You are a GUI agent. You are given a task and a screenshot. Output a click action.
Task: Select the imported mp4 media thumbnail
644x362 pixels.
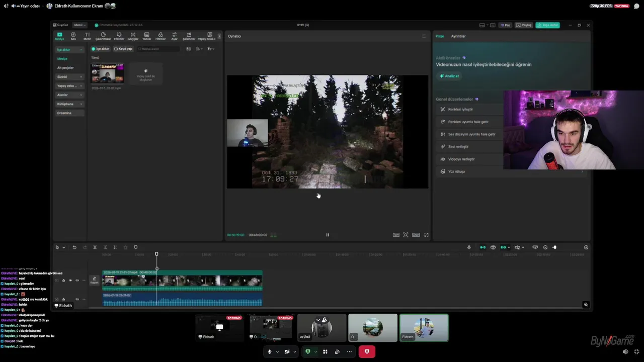107,73
